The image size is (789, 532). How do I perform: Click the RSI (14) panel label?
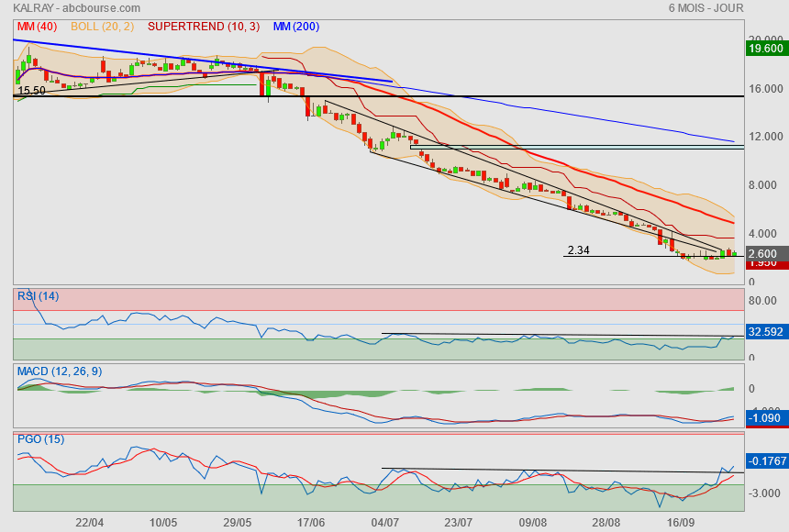click(39, 296)
